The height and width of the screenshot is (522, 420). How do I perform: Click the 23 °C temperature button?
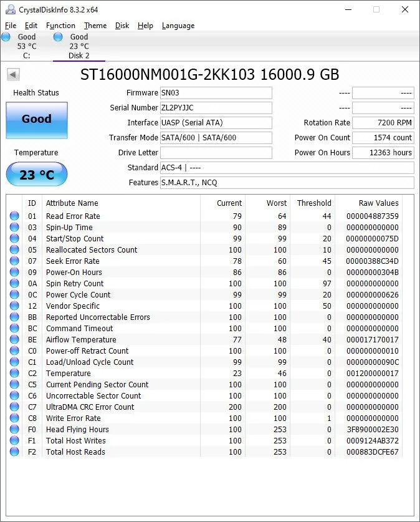[37, 175]
